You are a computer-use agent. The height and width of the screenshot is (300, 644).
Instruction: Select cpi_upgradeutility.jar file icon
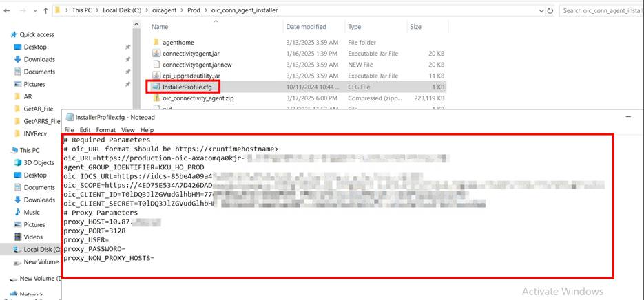click(156, 76)
